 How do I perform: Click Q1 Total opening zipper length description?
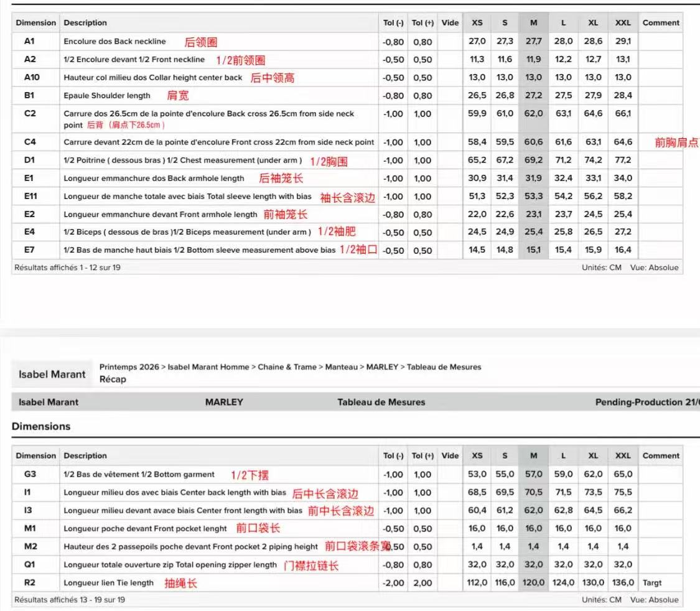[170, 565]
